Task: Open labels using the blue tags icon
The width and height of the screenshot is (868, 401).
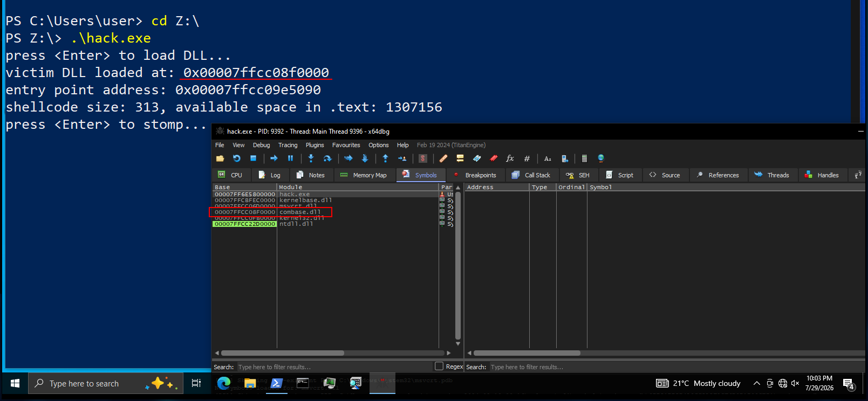Action: click(477, 158)
